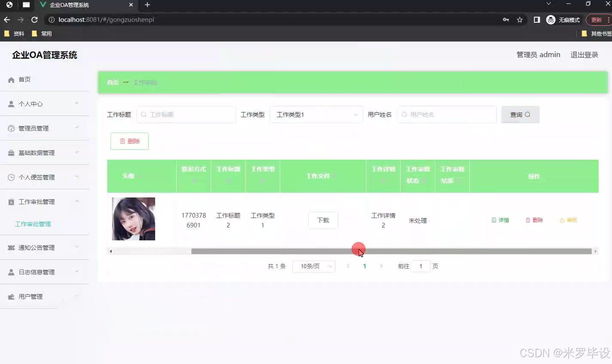Click the 通知公告管理 sidebar icon
Viewport: 612px width, 364px height.
point(11,247)
